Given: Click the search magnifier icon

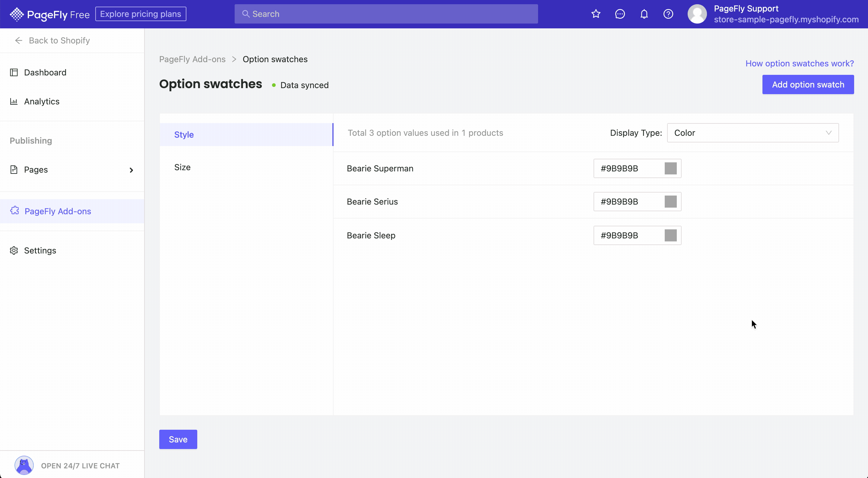Looking at the screenshot, I should pos(246,14).
